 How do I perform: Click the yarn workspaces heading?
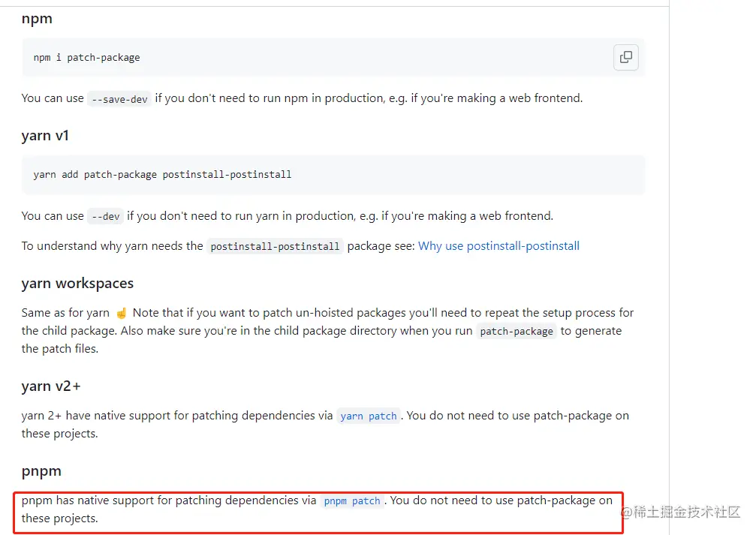pyautogui.click(x=77, y=284)
